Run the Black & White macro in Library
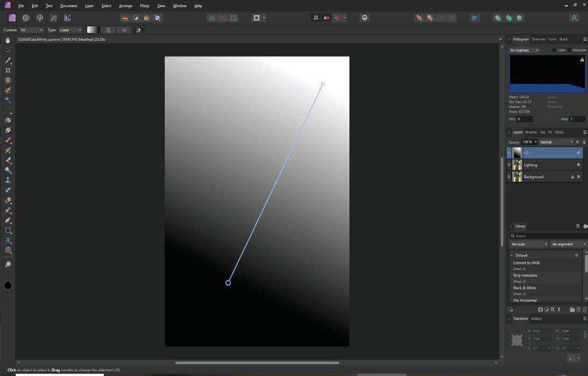The width and height of the screenshot is (588, 376). click(524, 288)
